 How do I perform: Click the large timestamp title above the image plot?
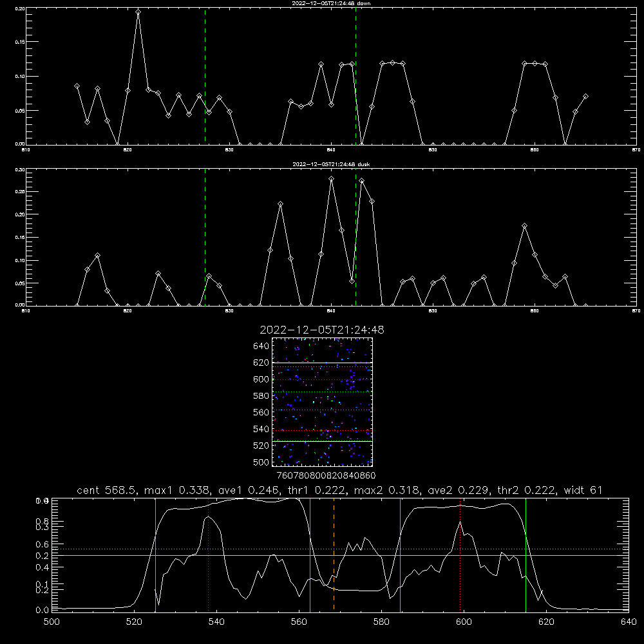(322, 330)
